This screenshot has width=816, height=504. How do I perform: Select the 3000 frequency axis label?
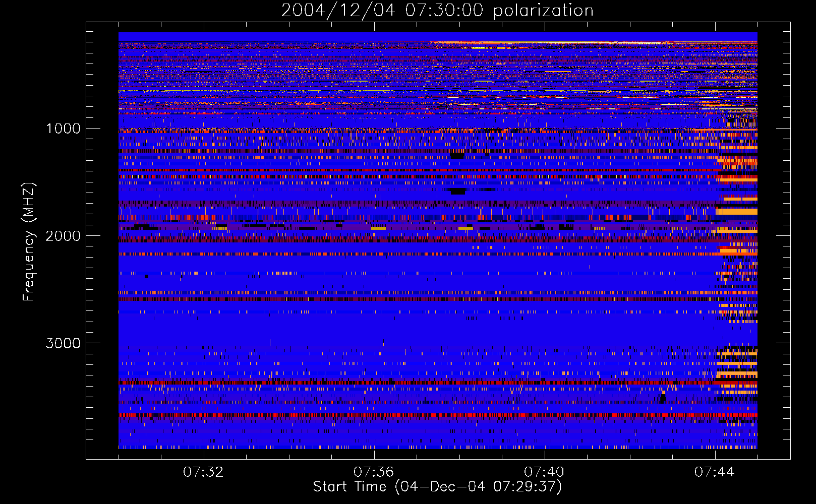click(63, 343)
